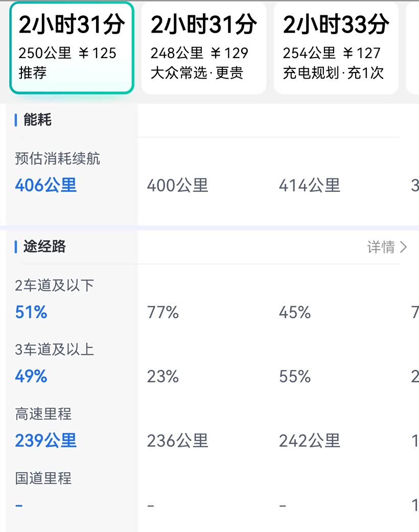Click the 预估消耗续航 label
Screen dimensions: 419x532
(x=58, y=159)
